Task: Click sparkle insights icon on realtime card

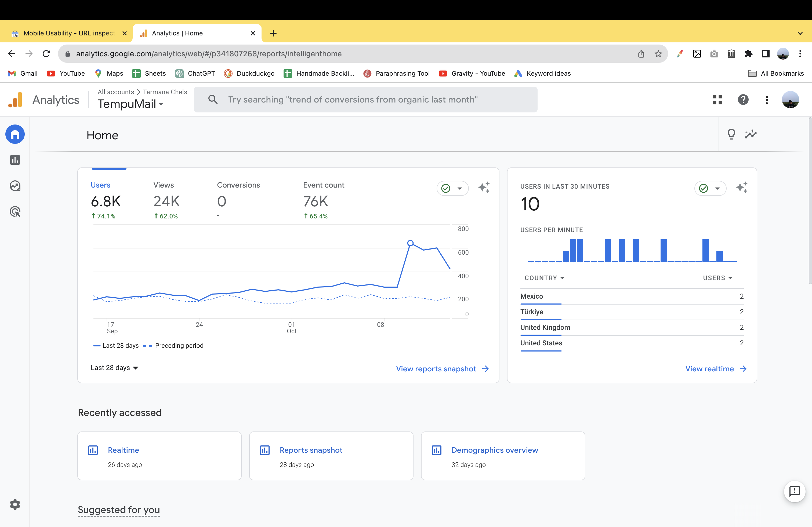Action: pyautogui.click(x=742, y=188)
